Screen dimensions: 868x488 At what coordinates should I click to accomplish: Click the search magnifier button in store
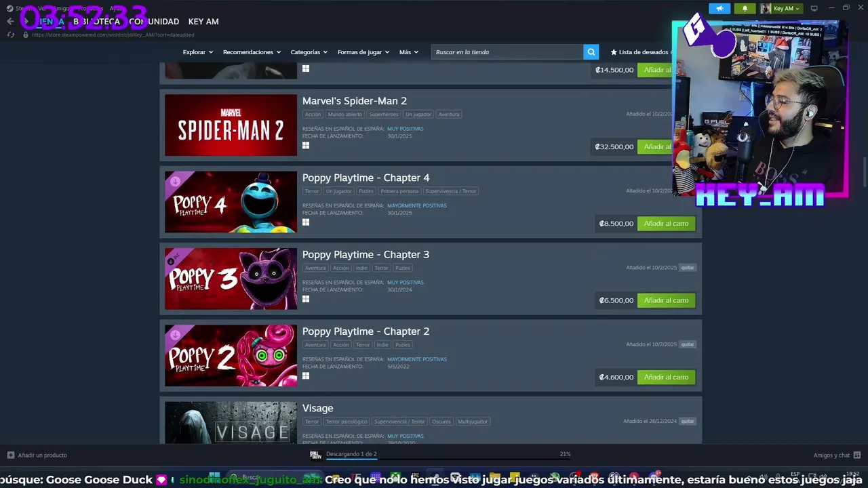click(591, 52)
